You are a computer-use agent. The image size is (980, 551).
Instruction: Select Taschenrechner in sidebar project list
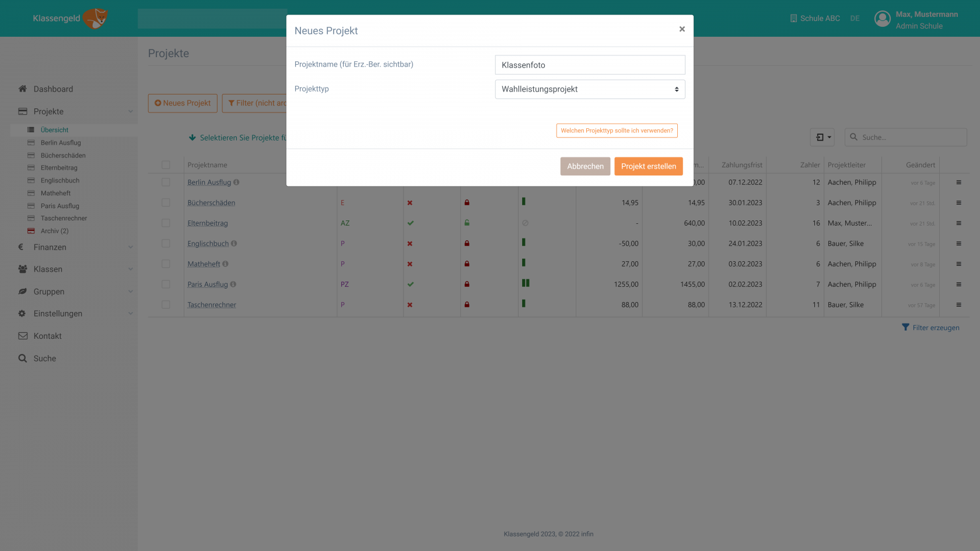coord(64,219)
